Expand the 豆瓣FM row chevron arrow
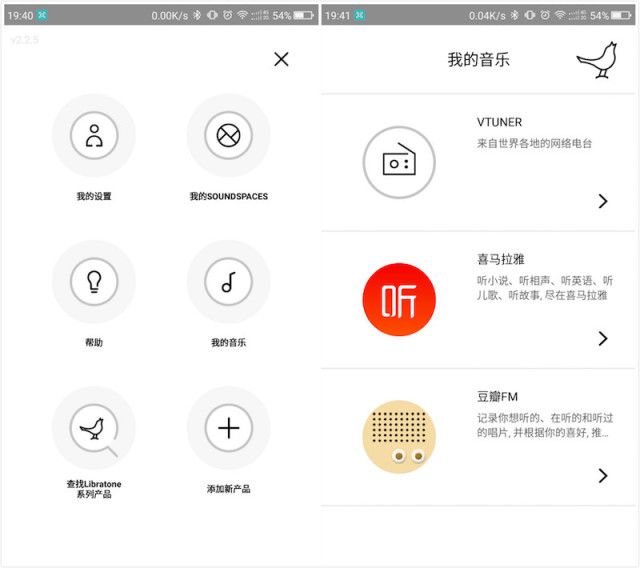 coord(603,475)
